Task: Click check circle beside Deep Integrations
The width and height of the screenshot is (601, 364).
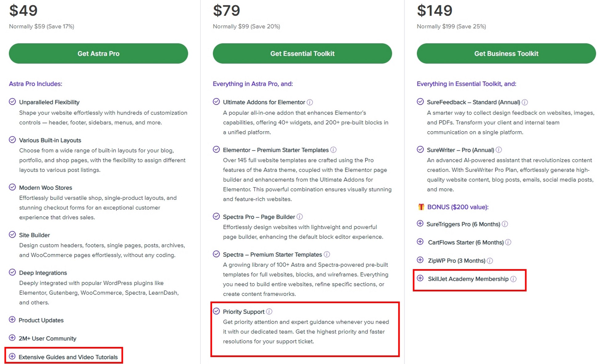Action: pos(12,272)
